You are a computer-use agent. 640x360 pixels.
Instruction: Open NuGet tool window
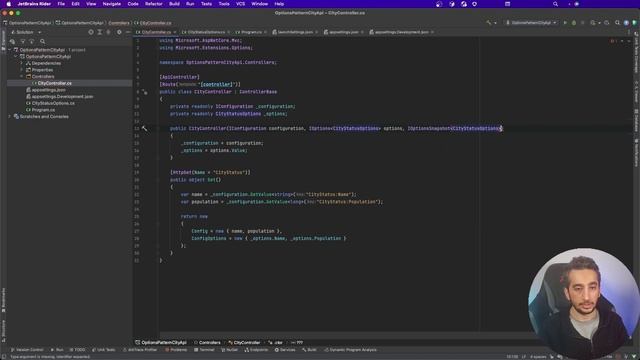click(229, 350)
